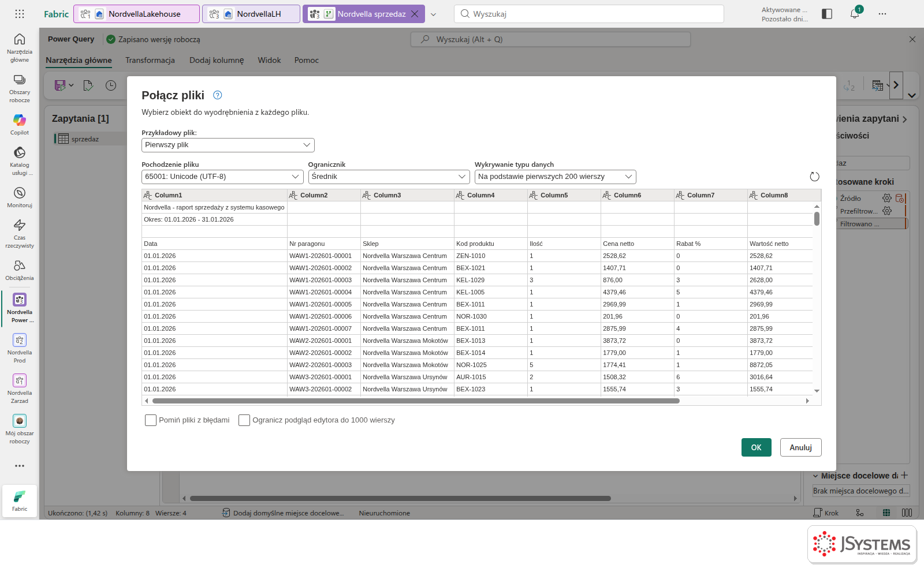Launch Copilot from the sidebar
Screen dimensions: 924x568
coord(20,124)
